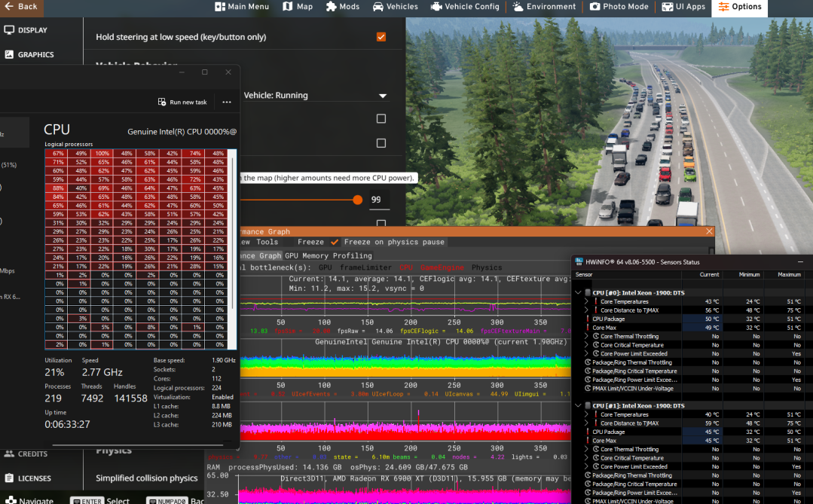813x504 pixels.
Task: Open the Tools menu in Performance Graph window
Action: click(x=267, y=242)
